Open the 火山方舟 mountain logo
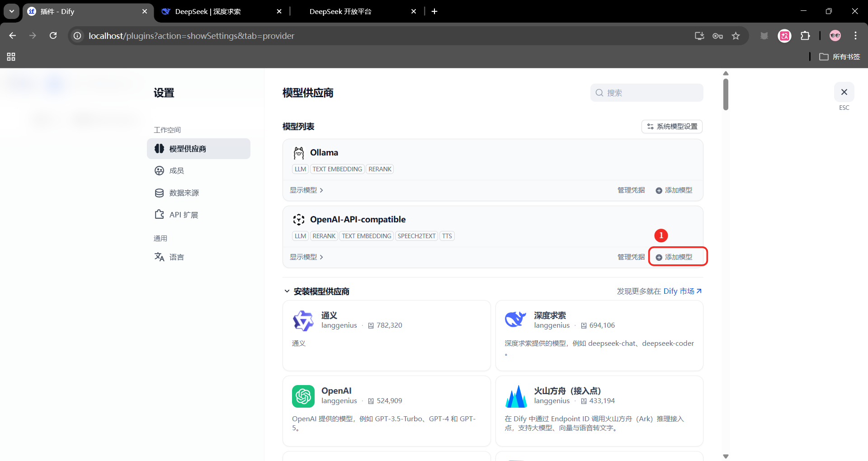868x461 pixels. coord(516,396)
